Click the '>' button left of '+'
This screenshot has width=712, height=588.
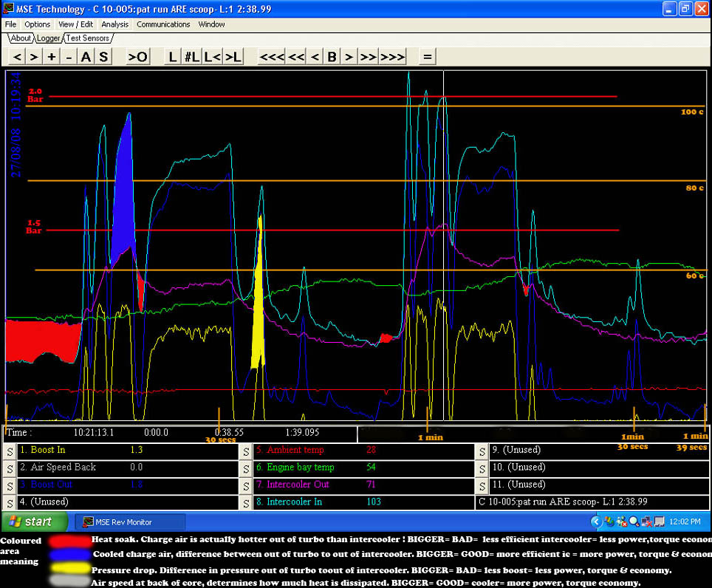coord(34,57)
